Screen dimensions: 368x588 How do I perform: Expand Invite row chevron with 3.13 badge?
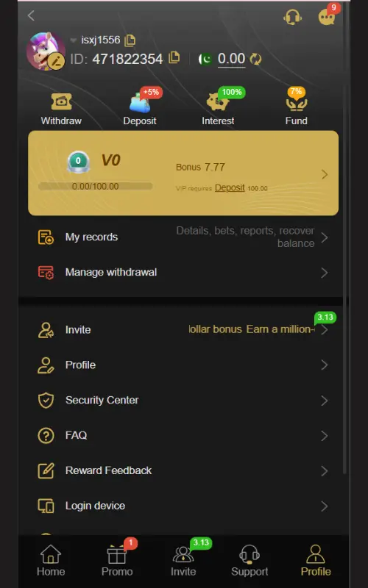(x=325, y=330)
